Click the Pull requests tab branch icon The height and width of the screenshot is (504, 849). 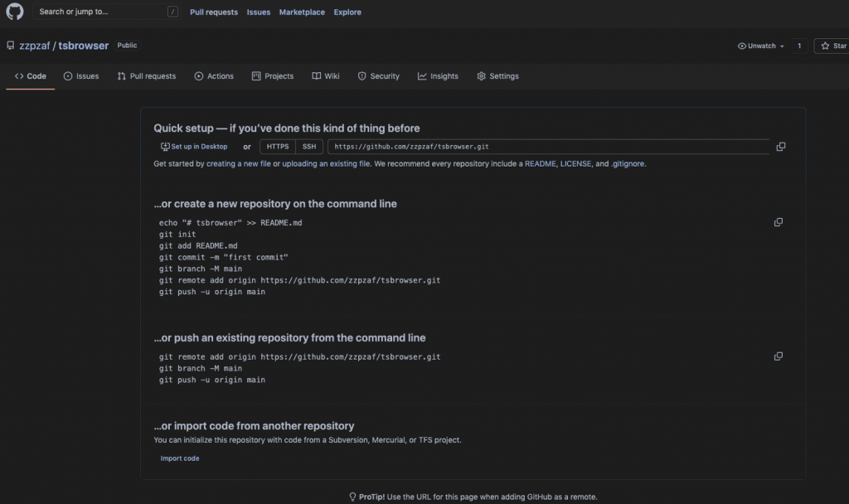pos(121,76)
